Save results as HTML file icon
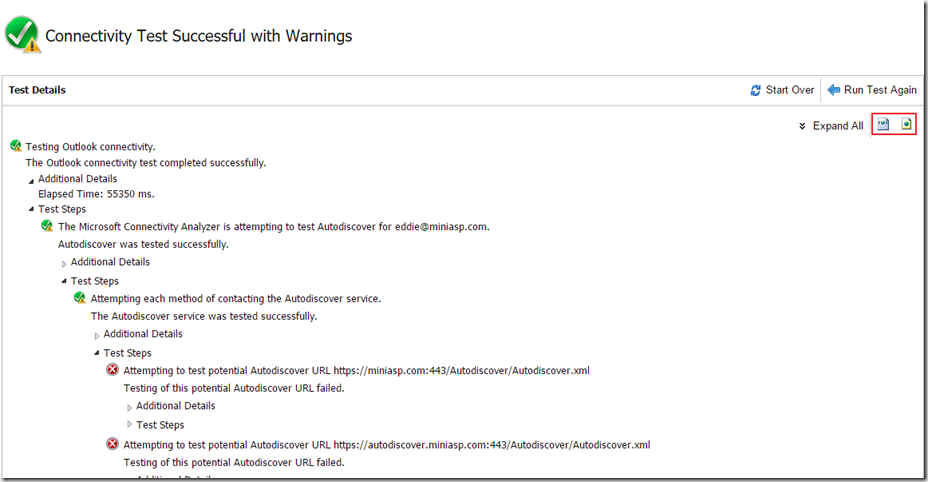928x482 pixels. 906,125
